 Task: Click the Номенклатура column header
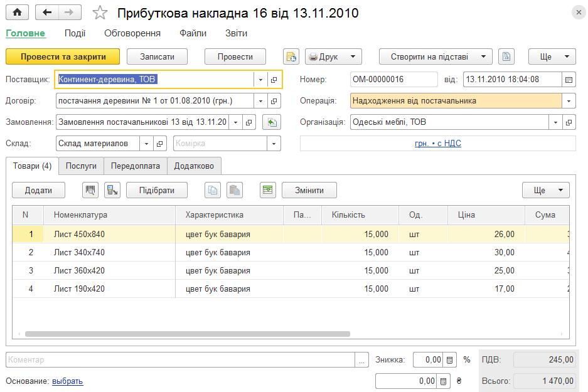click(109, 215)
